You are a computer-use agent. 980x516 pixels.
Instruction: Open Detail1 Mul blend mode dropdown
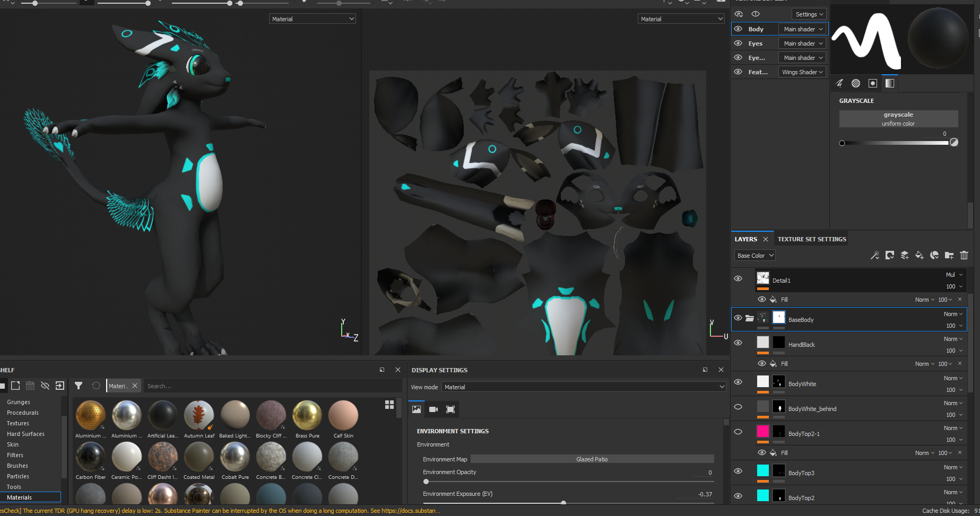tap(954, 275)
